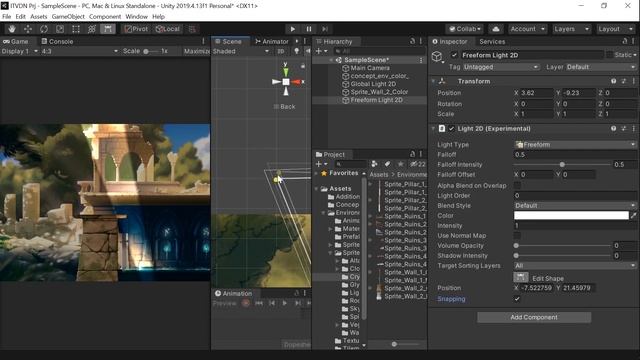Viewport: 640px width, 360px height.
Task: Click the Play button
Action: tap(293, 29)
